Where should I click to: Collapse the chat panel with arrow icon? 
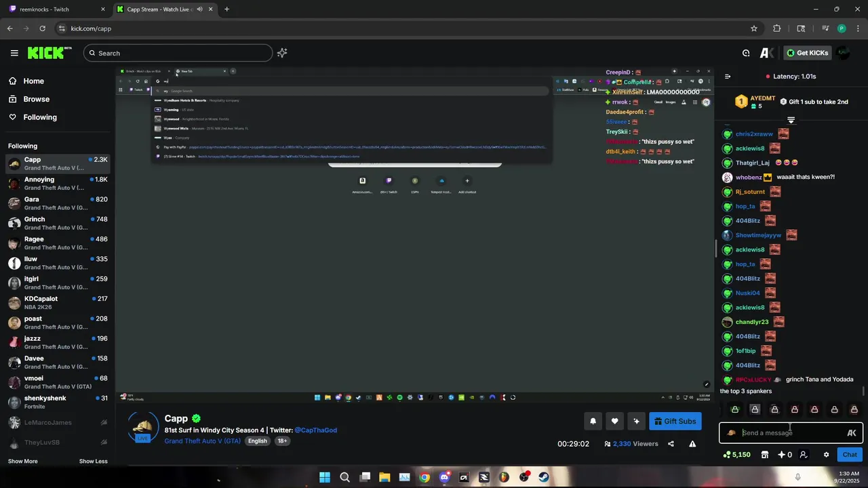point(728,77)
